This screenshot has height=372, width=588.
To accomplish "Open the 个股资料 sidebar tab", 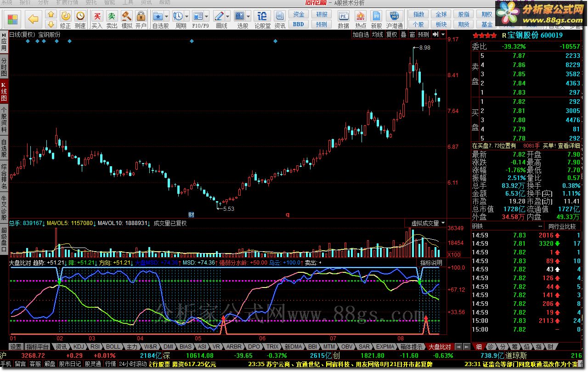I will (x=4, y=120).
